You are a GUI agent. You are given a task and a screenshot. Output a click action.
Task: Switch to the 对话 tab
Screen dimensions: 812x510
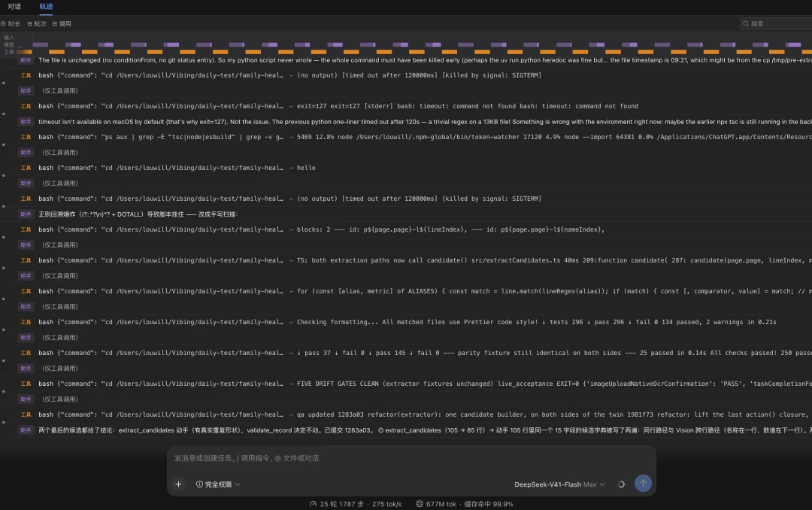point(14,7)
